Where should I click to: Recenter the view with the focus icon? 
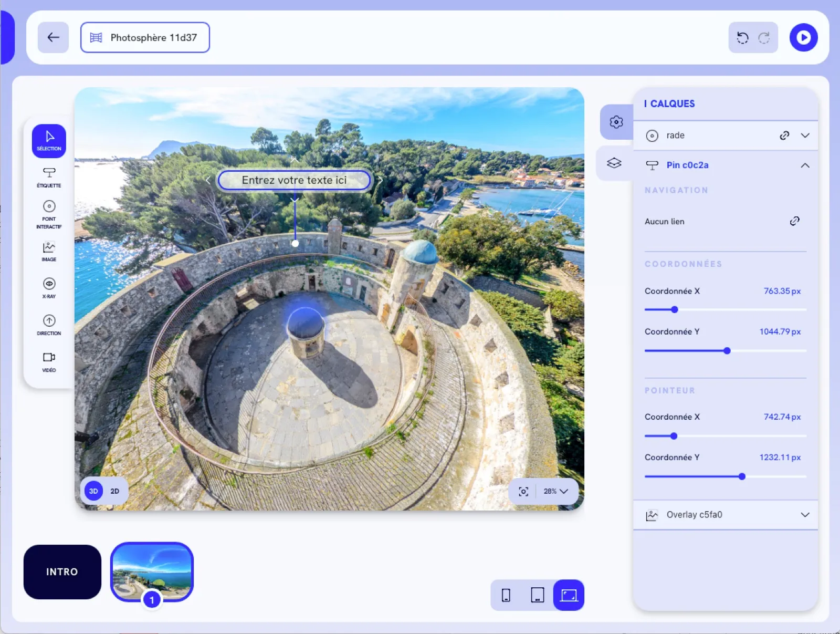[523, 491]
